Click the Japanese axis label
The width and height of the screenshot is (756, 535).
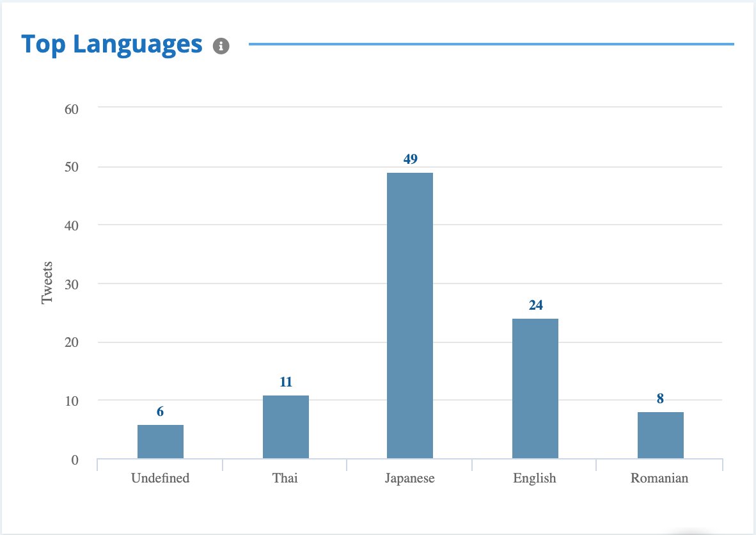coord(410,478)
